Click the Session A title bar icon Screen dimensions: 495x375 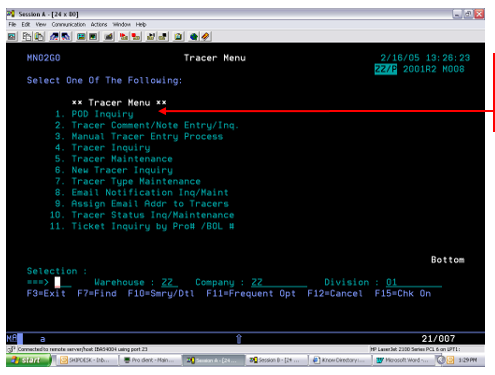[x=11, y=14]
